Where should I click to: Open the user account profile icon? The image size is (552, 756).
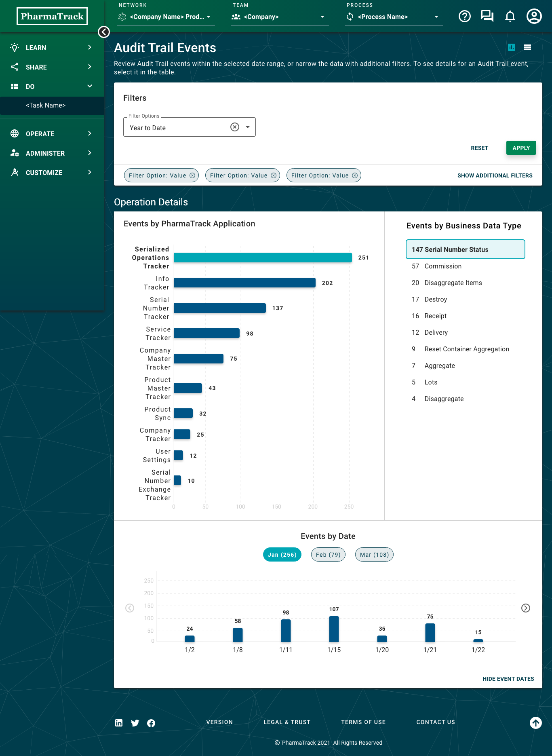(x=534, y=16)
